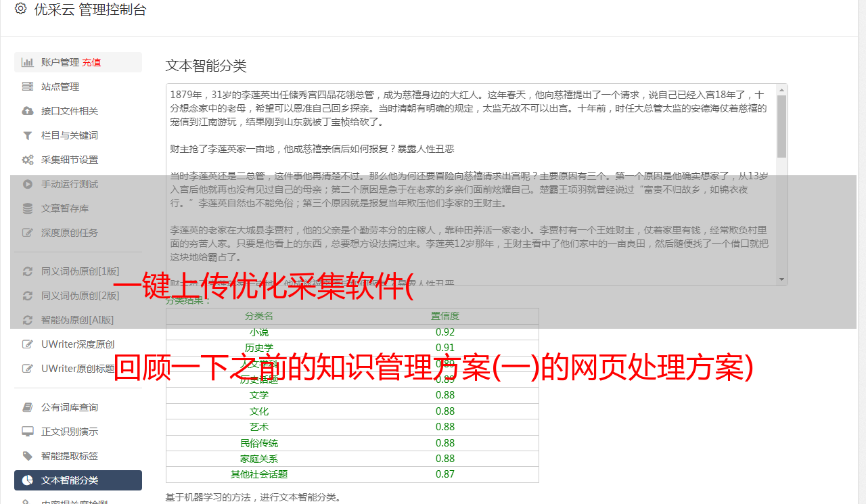Click the 基于机器学习的方法 description line

pyautogui.click(x=253, y=497)
